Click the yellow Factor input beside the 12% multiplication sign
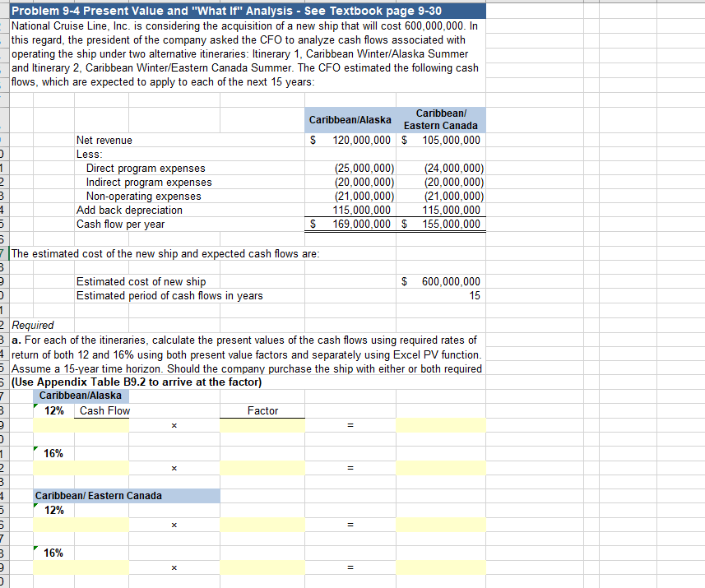705x588 pixels. tap(262, 424)
